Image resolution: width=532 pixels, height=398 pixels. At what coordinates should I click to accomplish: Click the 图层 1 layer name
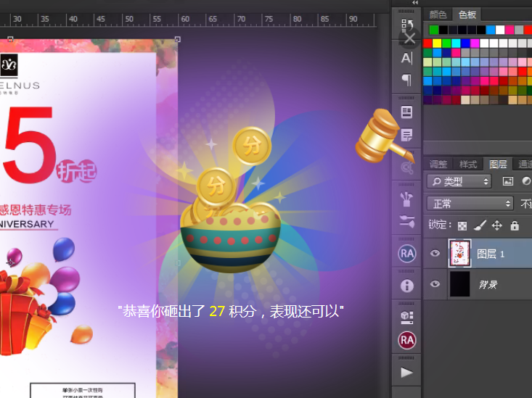[491, 254]
